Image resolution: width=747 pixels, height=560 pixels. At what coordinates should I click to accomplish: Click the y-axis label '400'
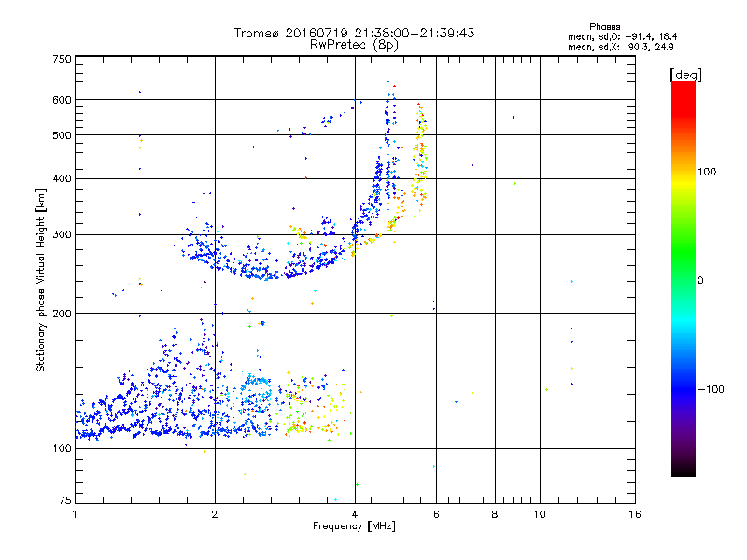[62, 179]
